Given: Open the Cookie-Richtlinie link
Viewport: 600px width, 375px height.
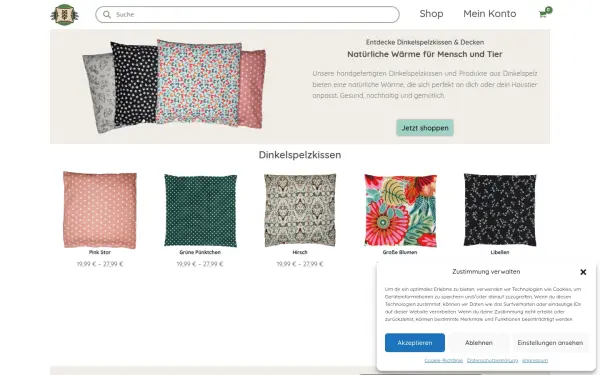Looking at the screenshot, I should [x=443, y=360].
